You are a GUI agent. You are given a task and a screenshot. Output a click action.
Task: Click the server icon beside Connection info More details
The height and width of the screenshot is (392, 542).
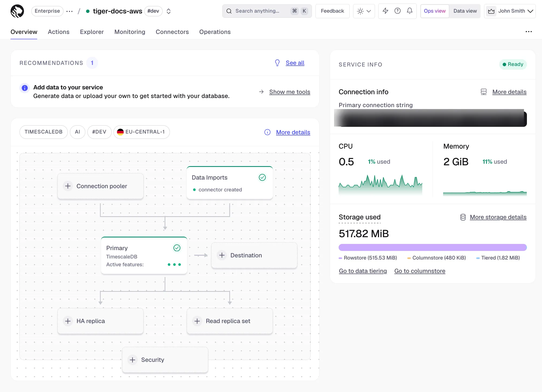pos(484,92)
